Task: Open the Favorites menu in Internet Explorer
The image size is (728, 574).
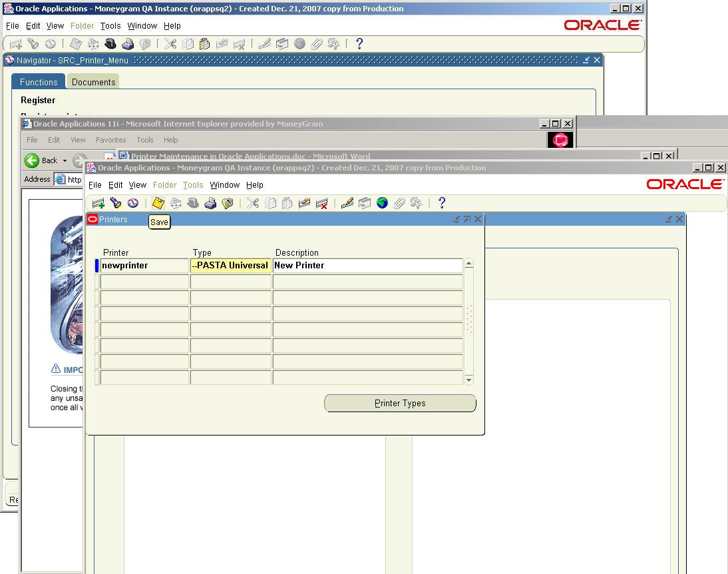Action: click(110, 140)
